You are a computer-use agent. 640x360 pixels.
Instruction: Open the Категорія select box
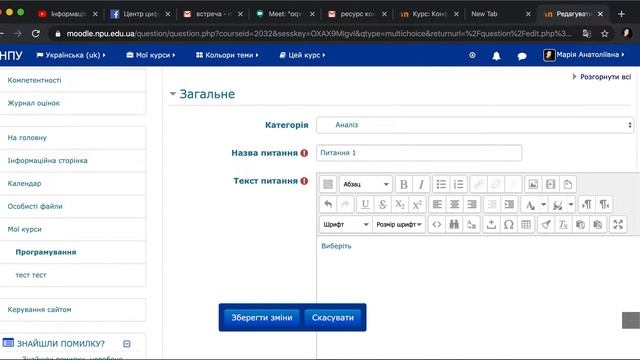475,125
